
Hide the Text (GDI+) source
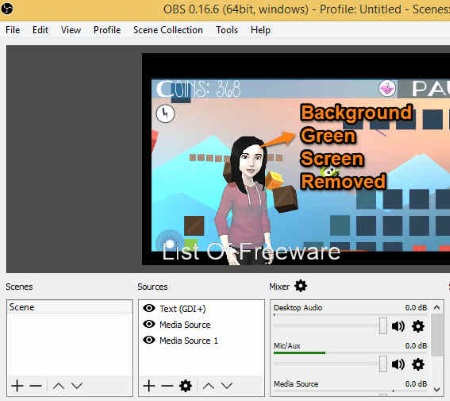click(x=149, y=308)
